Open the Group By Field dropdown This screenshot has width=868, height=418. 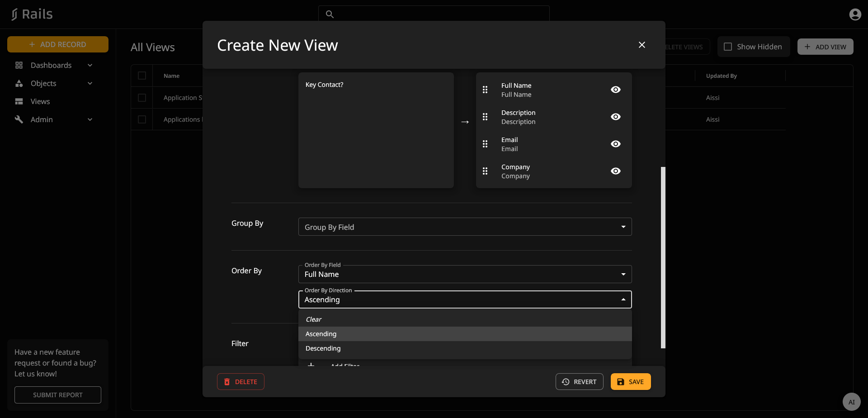pos(465,227)
